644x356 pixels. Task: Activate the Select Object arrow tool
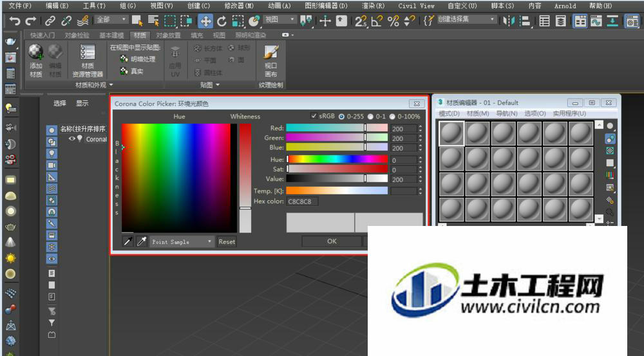point(137,21)
